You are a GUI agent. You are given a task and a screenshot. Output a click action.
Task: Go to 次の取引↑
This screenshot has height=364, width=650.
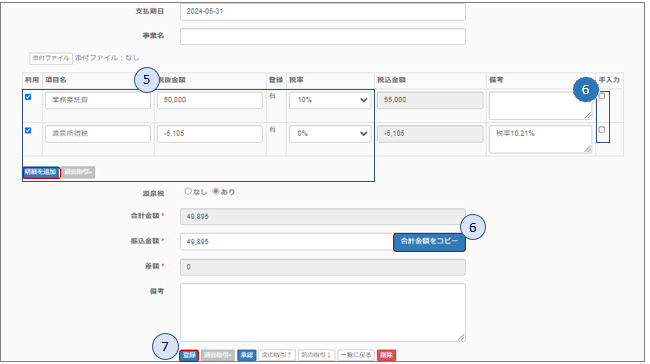pyautogui.click(x=277, y=355)
